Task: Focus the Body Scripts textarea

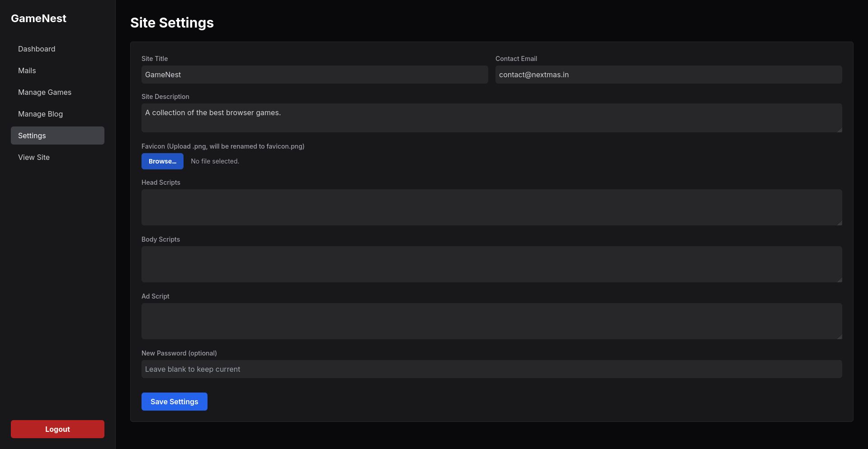Action: click(491, 264)
